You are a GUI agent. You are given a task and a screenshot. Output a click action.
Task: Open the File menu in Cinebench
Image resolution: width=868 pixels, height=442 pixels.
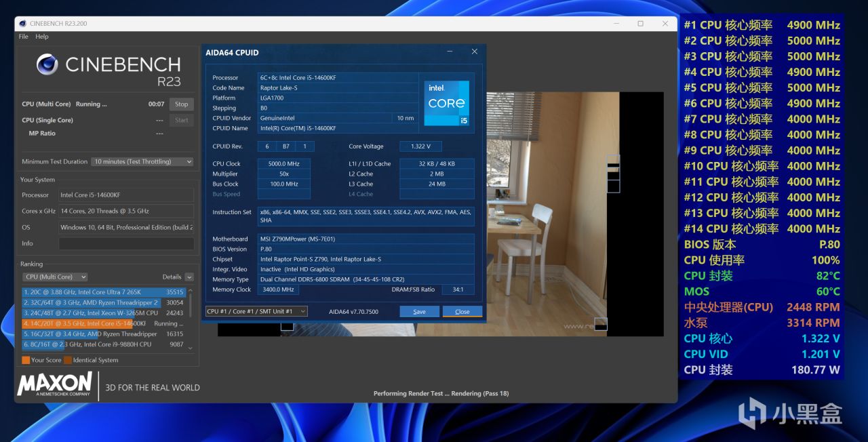click(x=24, y=37)
